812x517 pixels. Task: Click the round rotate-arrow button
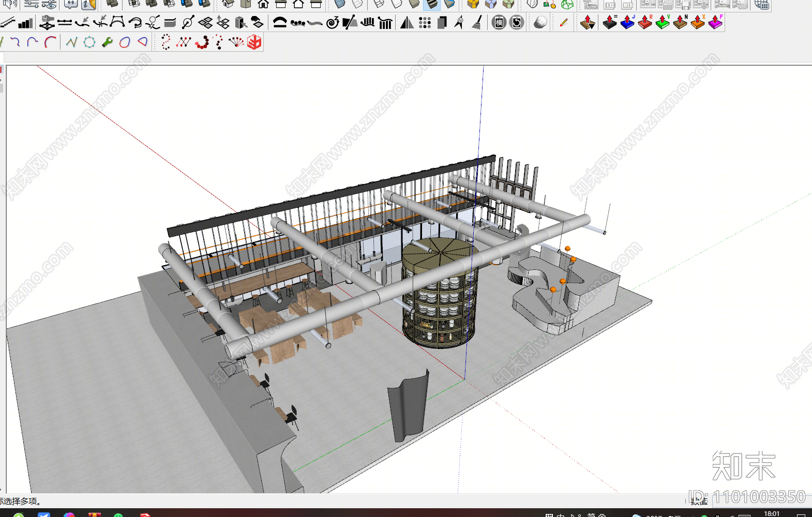(517, 22)
